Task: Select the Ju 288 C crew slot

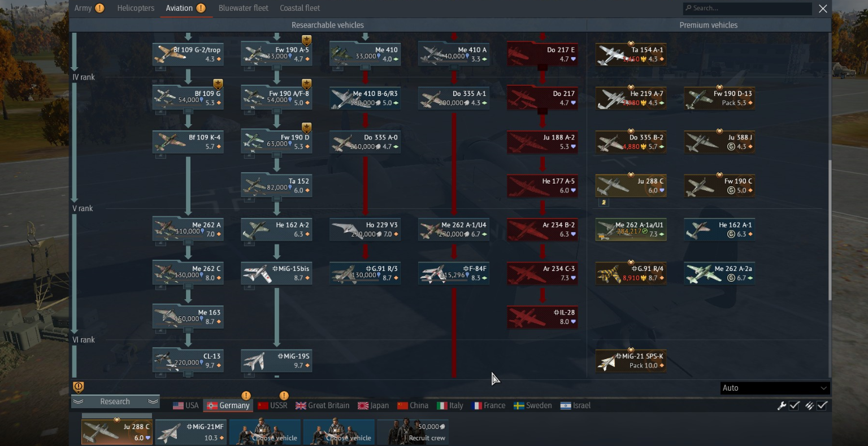Action: [x=117, y=432]
